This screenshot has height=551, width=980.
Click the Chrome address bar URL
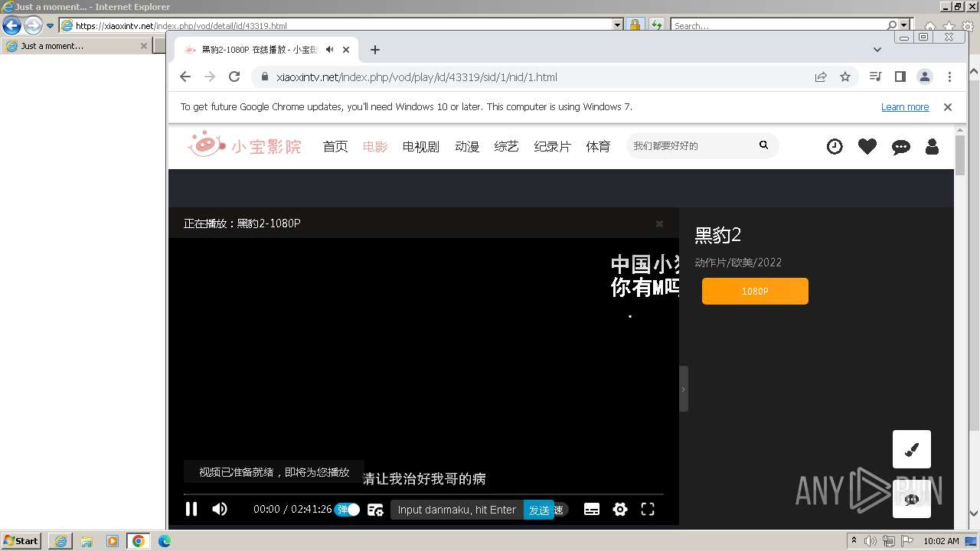click(416, 77)
